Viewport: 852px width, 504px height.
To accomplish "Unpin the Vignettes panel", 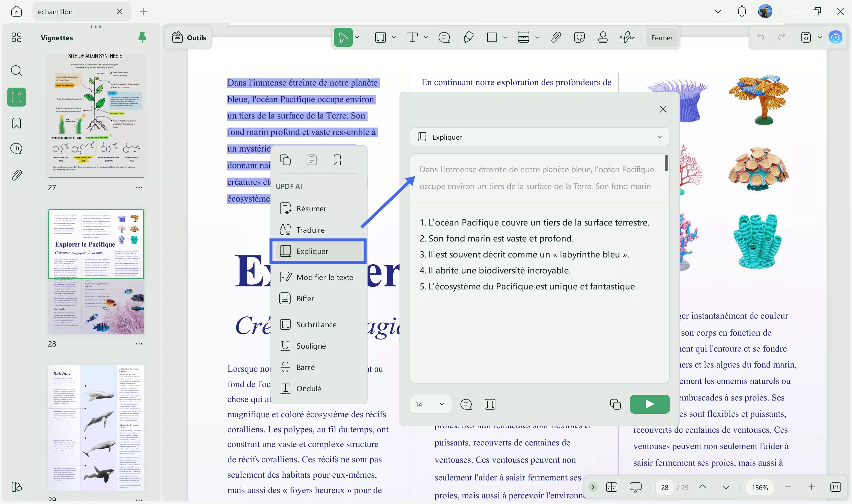I will (x=142, y=37).
